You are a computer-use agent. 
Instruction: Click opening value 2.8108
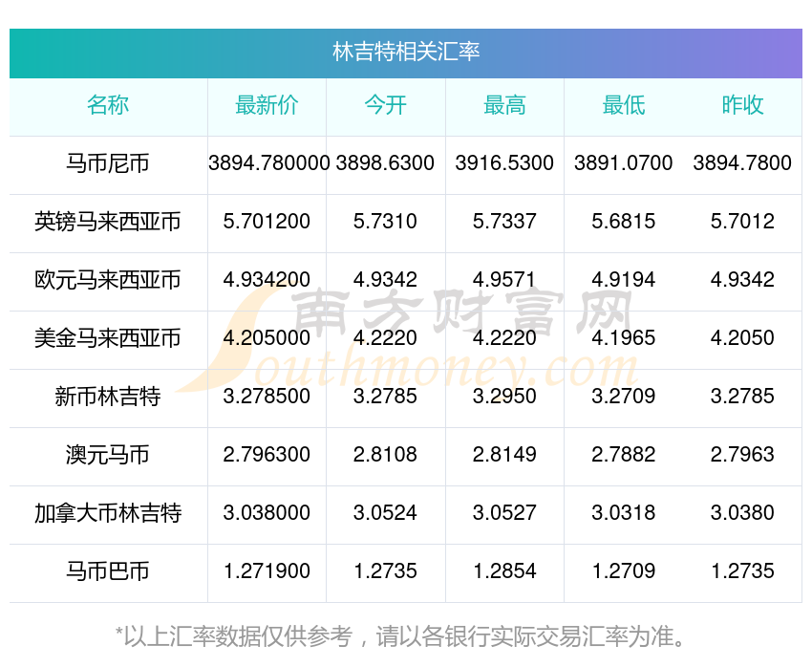click(385, 455)
